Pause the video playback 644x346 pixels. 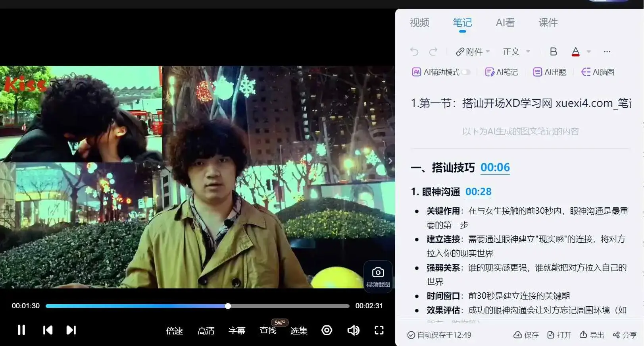point(21,330)
